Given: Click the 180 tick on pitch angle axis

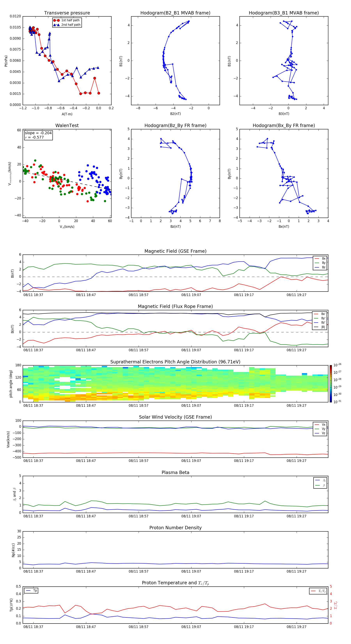Looking at the screenshot, I should coord(18,365).
